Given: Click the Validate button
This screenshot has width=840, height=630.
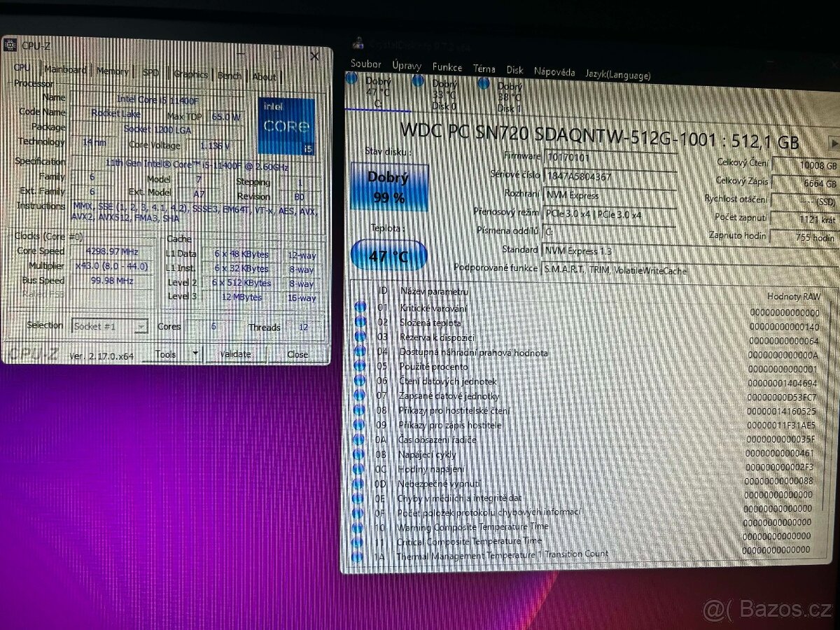Looking at the screenshot, I should [x=234, y=354].
